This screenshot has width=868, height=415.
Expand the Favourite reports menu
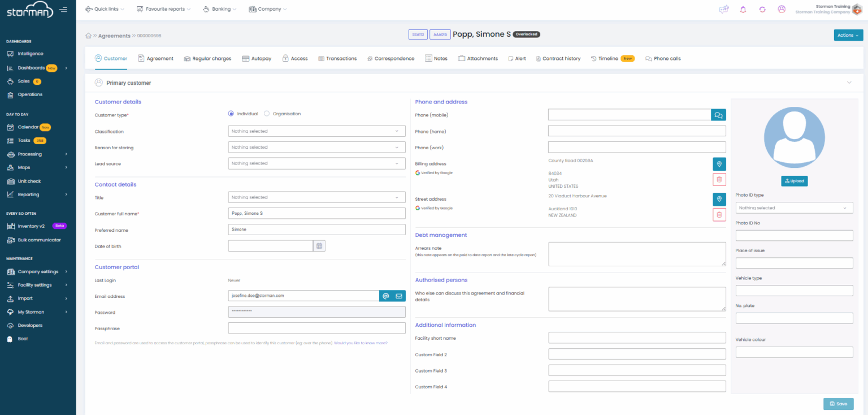tap(164, 9)
